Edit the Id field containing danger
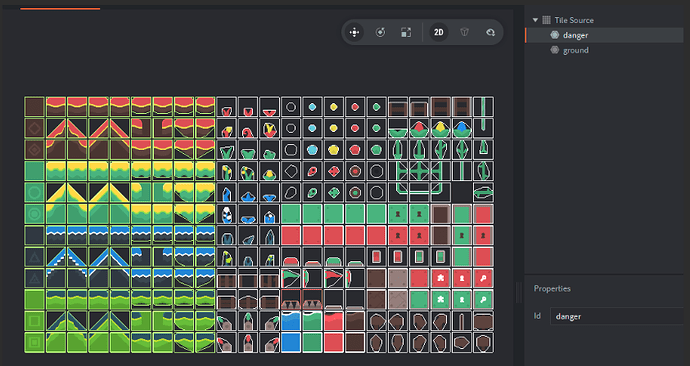690x366 pixels. pos(617,316)
